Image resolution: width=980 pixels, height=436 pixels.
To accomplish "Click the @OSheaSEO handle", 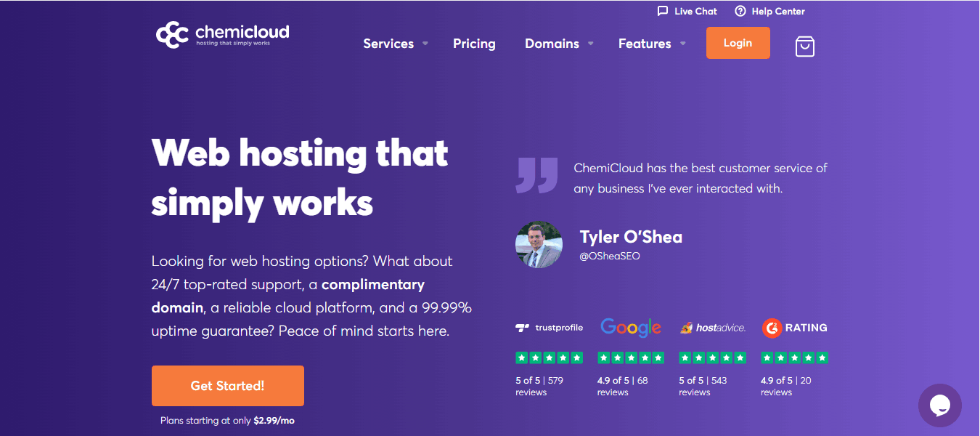I will click(x=610, y=256).
